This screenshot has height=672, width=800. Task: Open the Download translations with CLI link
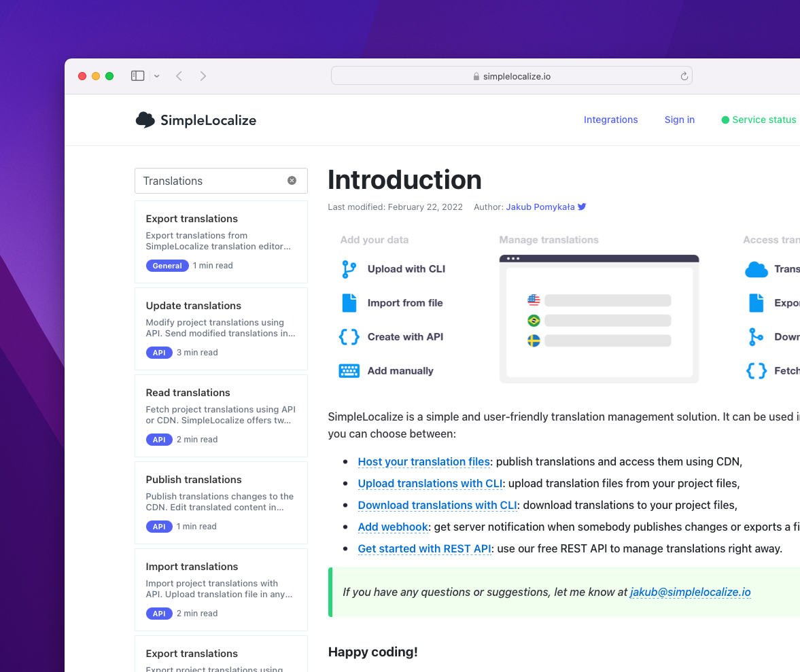tap(437, 506)
